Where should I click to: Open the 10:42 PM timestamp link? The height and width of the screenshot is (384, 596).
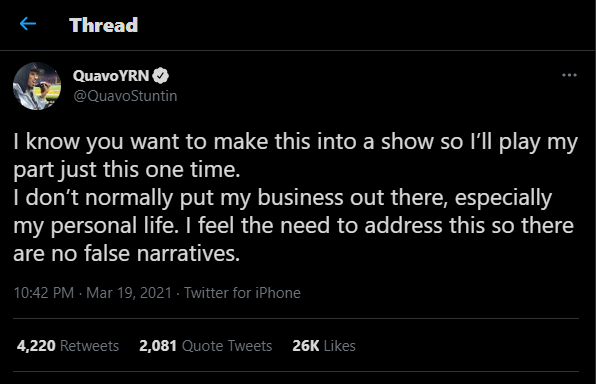pyautogui.click(x=44, y=293)
